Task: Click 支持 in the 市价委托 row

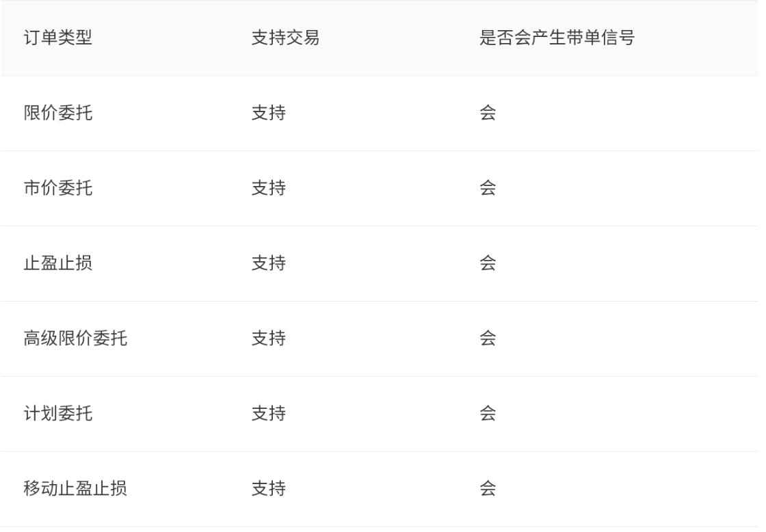Action: [x=268, y=189]
